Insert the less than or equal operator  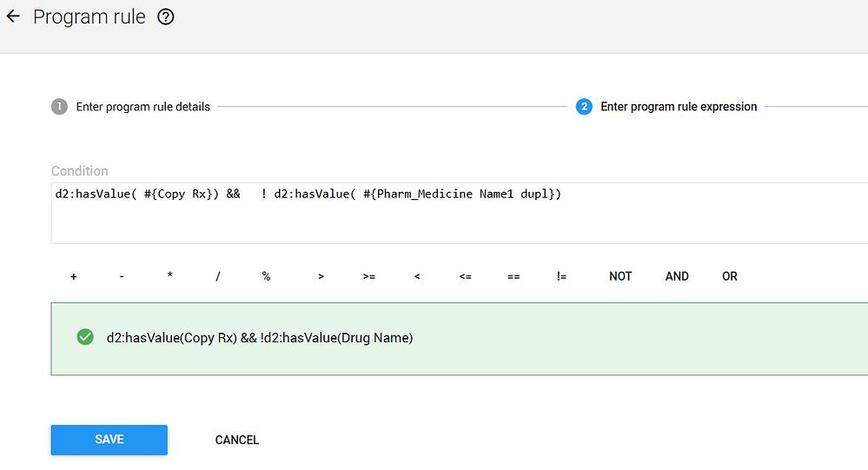click(465, 276)
